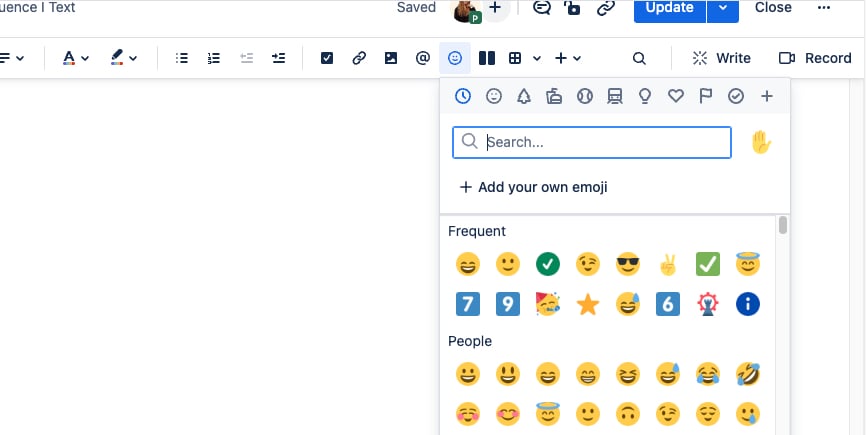Switch to Food emoji category tab
866x435 pixels.
(x=554, y=96)
